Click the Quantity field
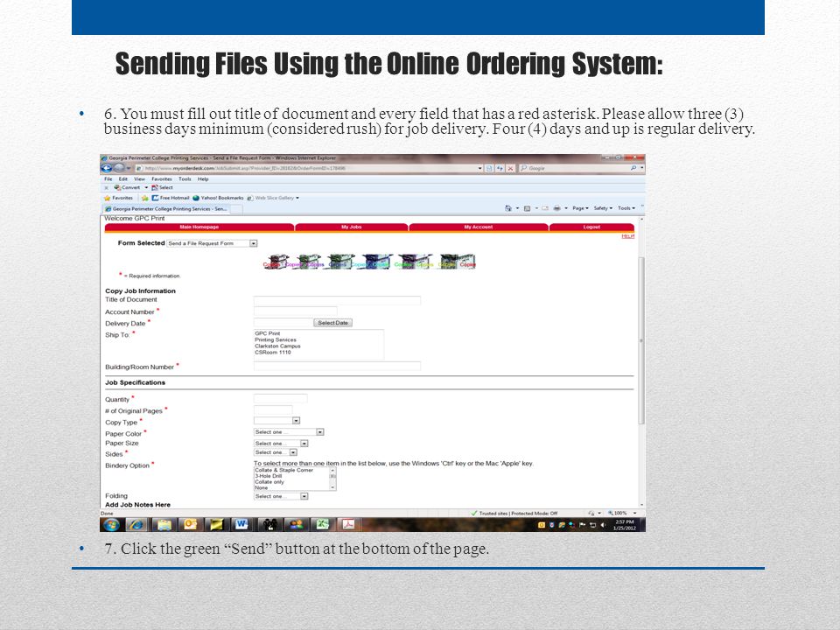 pos(280,399)
